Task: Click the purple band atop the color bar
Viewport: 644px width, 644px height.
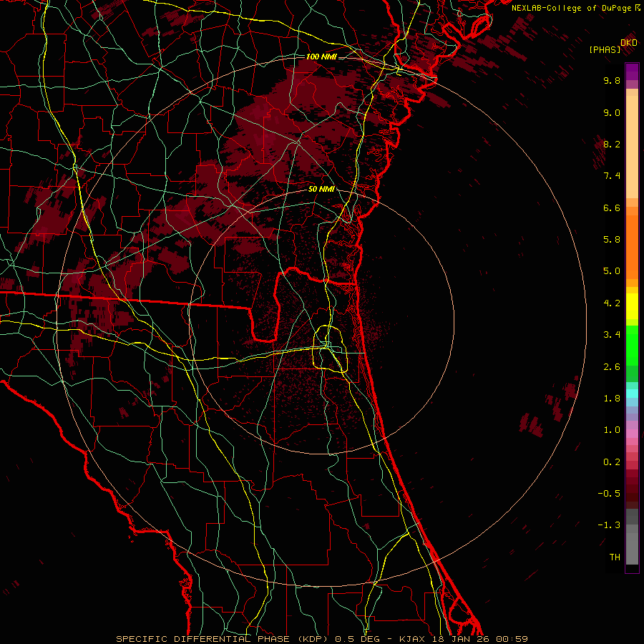Action: point(632,72)
